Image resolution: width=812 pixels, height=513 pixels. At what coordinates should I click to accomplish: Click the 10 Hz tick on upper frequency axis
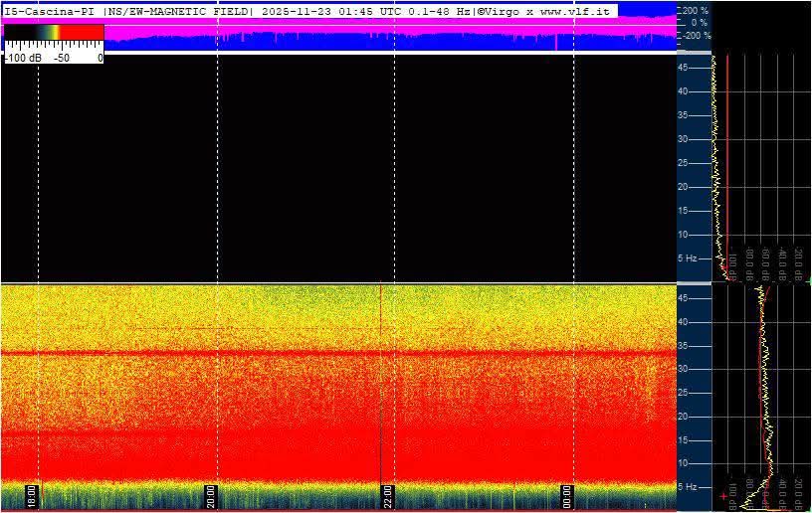click(x=684, y=235)
